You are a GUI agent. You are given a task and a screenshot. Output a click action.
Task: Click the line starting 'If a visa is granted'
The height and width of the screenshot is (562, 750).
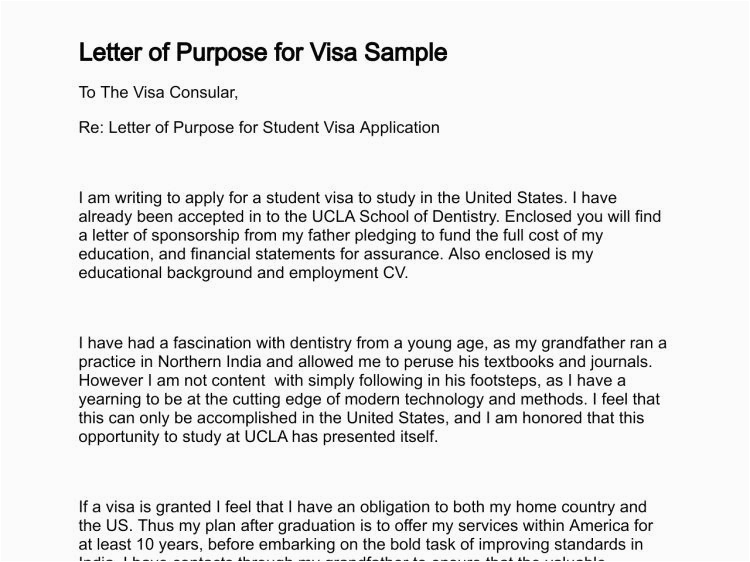363,508
